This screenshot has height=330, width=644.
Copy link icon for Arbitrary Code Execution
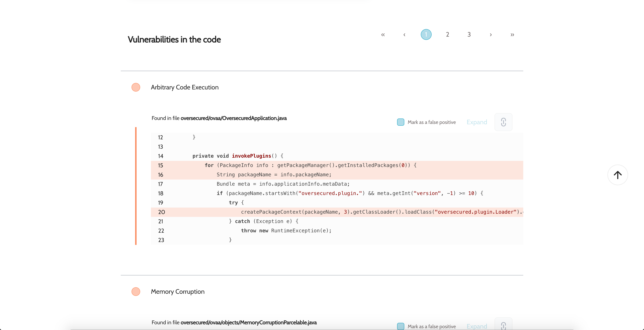tap(503, 122)
